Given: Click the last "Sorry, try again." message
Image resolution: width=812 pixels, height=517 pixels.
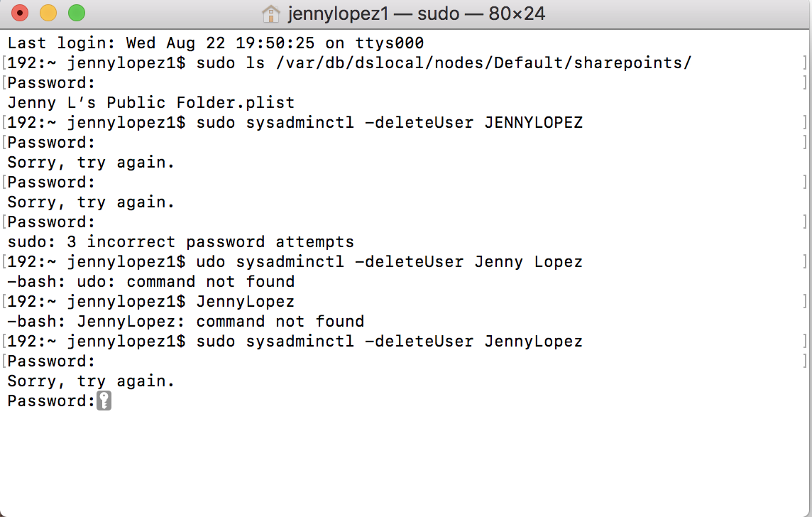Looking at the screenshot, I should click(x=91, y=381).
